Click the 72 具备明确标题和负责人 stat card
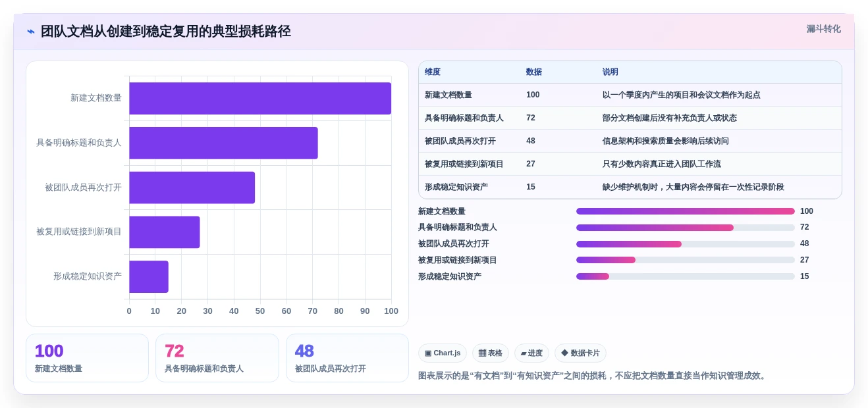This screenshot has width=868, height=408. click(x=217, y=358)
